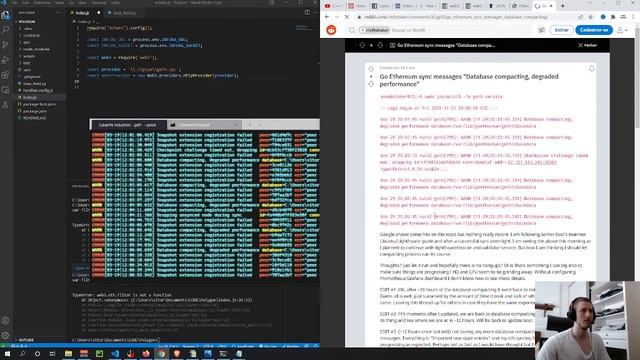Add a new terminal tab with plus

pyautogui.click(x=249, y=125)
